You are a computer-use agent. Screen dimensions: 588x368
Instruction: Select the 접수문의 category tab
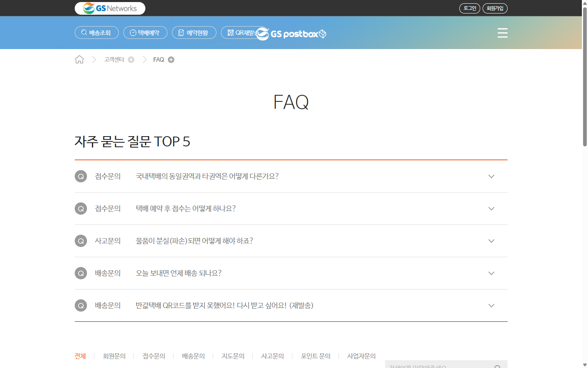[x=154, y=356]
